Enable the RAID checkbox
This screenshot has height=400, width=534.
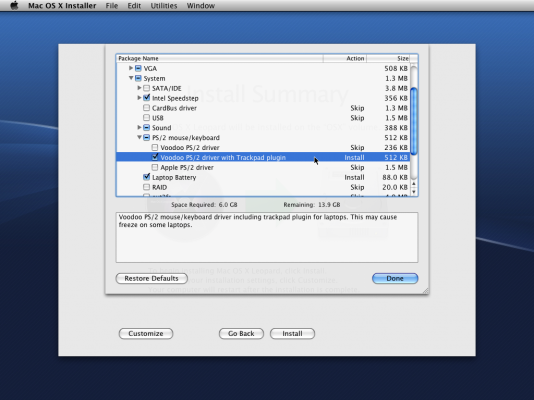[146, 187]
